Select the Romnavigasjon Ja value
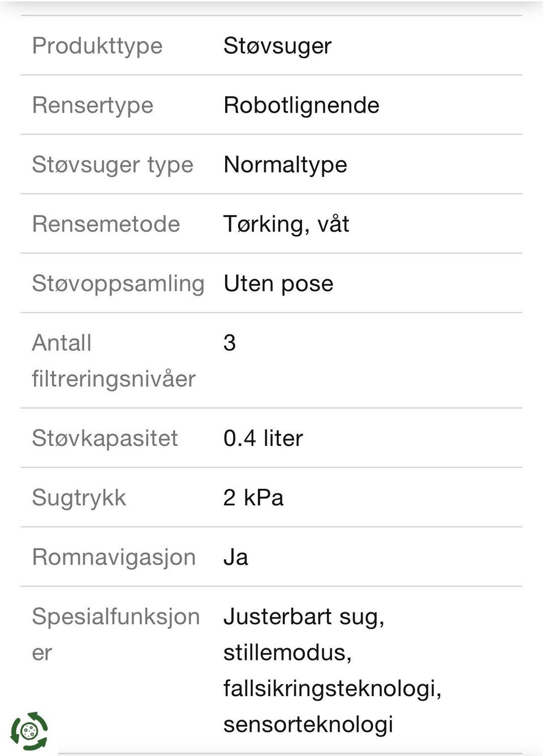Viewport: 543px width, 756px height. (x=236, y=557)
